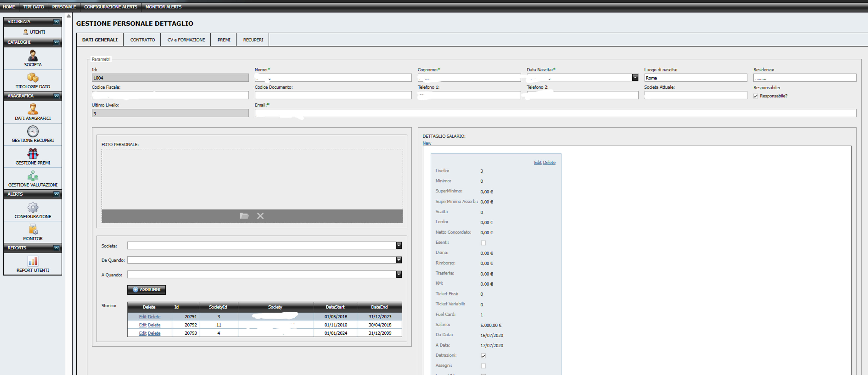Open the Societa dropdown
This screenshot has width=868, height=375.
tap(399, 245)
